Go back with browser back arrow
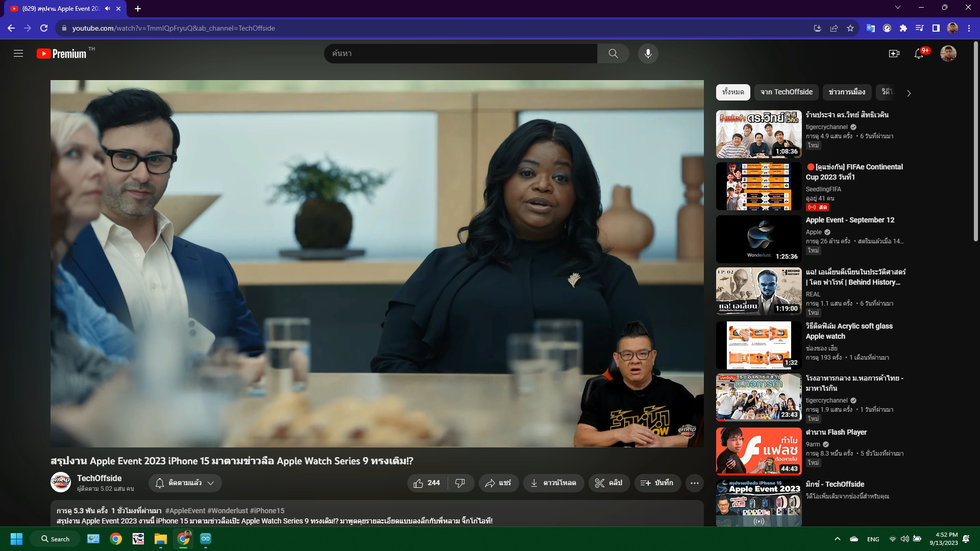 [11, 28]
